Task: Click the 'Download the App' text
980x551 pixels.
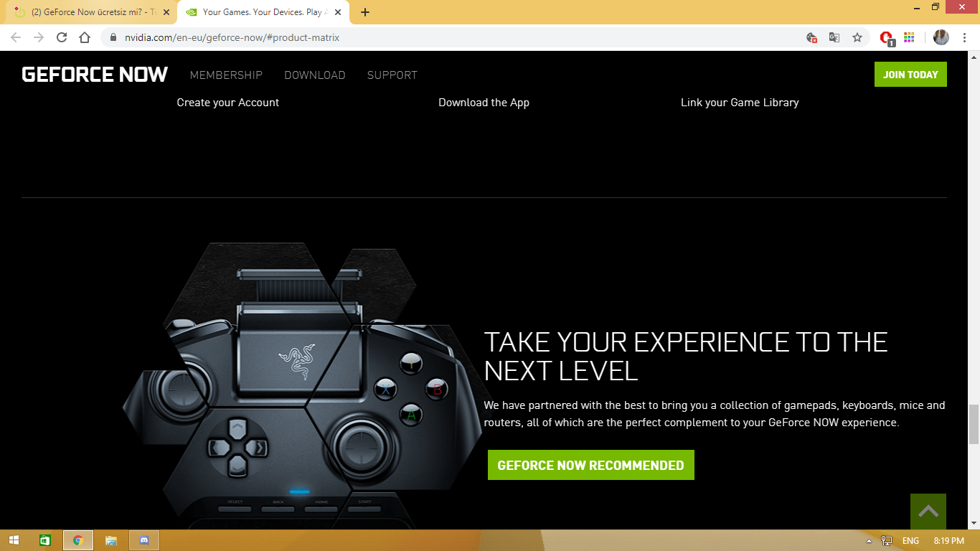Action: pyautogui.click(x=484, y=103)
